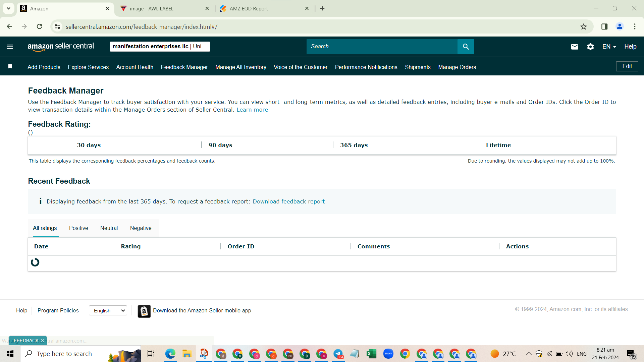Open Explore Services in the navigation bar

pos(88,67)
